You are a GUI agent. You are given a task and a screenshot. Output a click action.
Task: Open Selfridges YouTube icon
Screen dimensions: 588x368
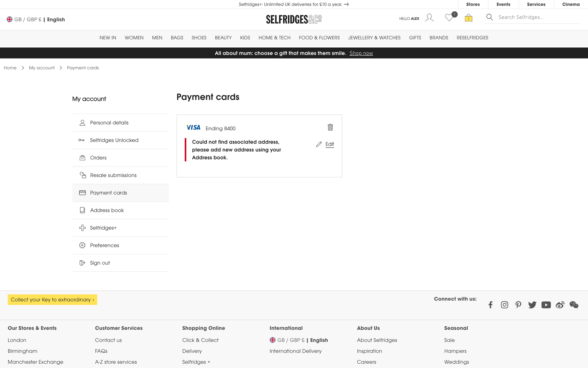(546, 305)
